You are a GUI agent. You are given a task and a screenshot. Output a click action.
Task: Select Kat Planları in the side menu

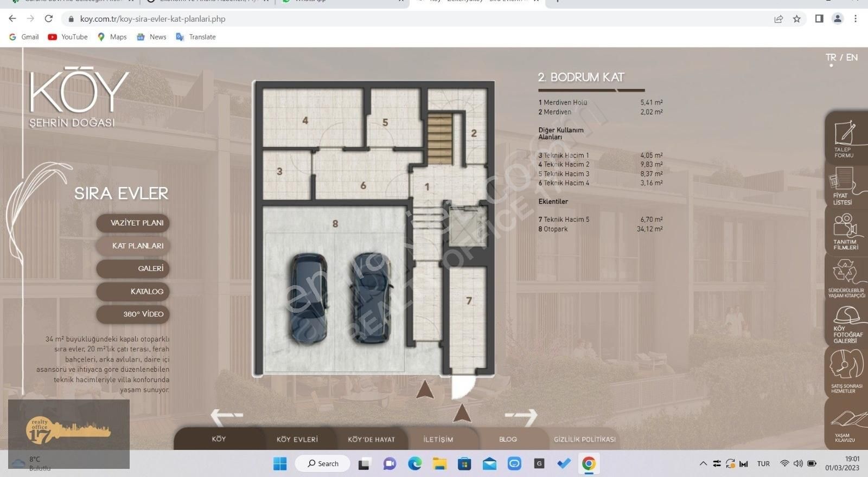coord(133,246)
